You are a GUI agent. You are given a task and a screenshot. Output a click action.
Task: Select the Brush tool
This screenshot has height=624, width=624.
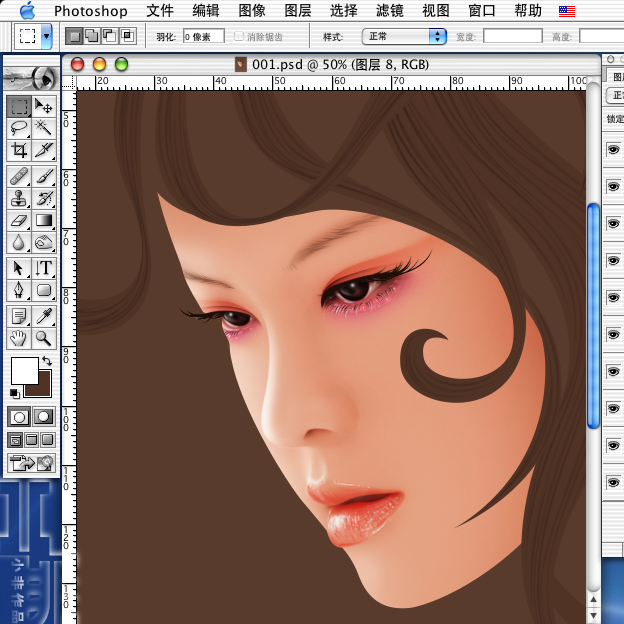[43, 176]
